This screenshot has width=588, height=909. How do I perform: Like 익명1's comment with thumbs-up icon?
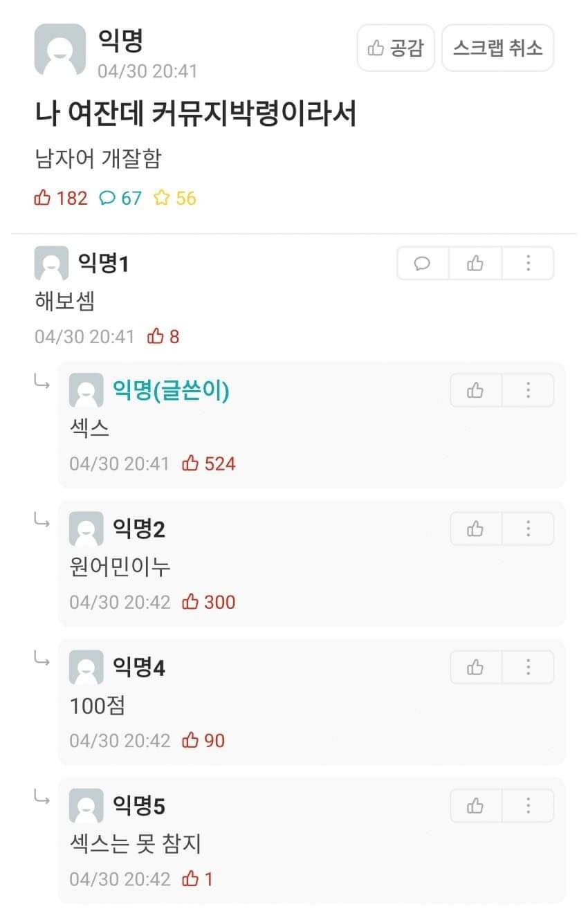[475, 264]
